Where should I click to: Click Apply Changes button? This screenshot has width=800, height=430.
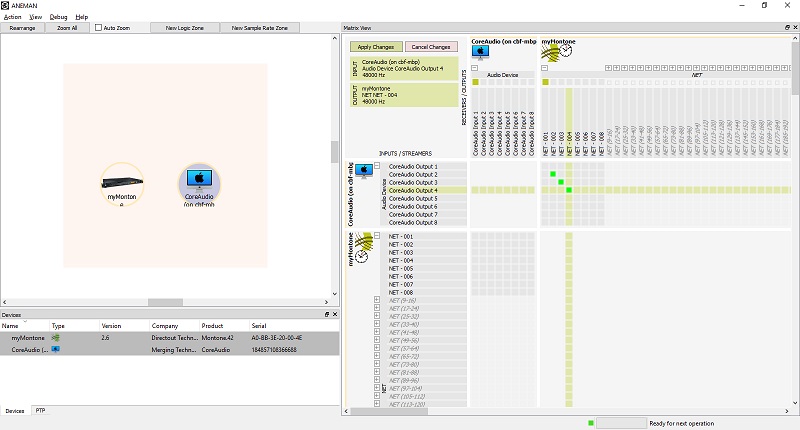click(x=376, y=46)
